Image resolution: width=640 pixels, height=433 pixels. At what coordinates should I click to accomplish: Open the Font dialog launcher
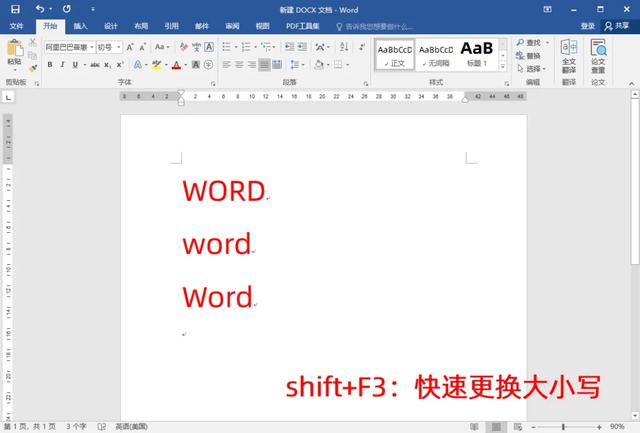coord(213,83)
